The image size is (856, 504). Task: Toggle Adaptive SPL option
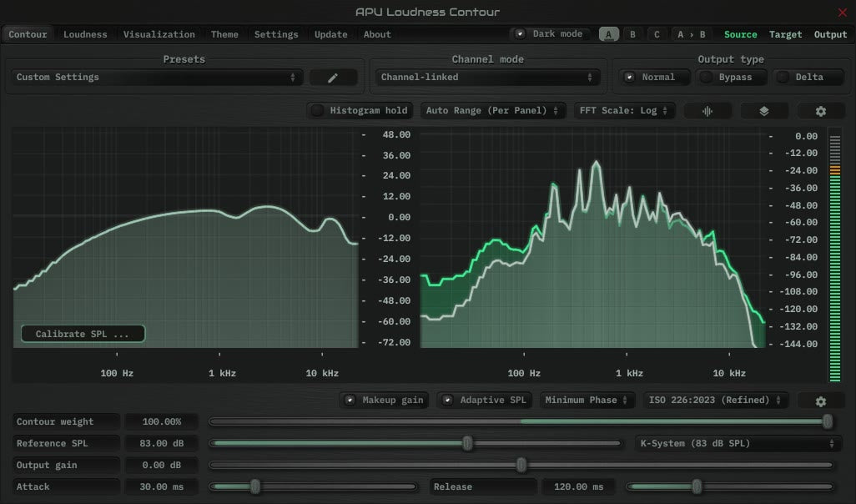tap(484, 400)
